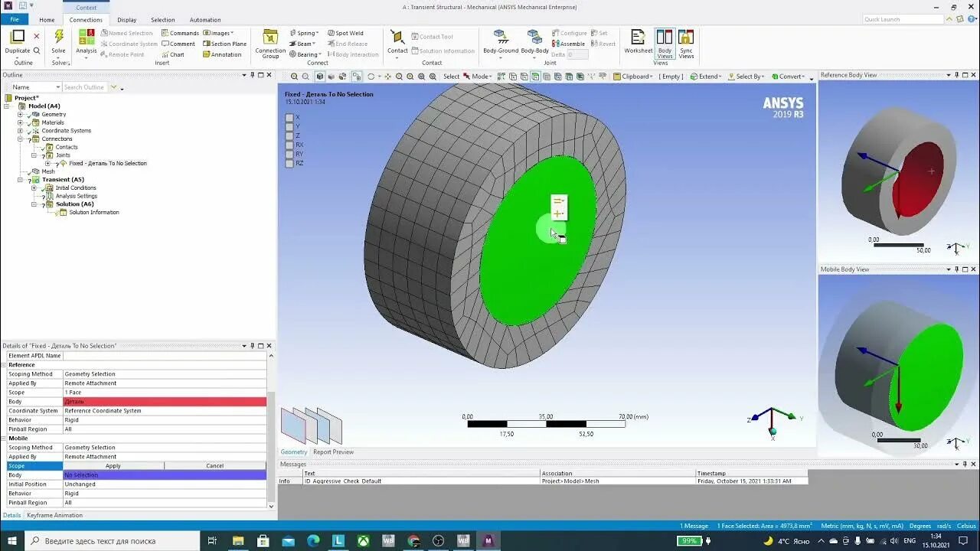Screen dimensions: 980x551
Task: Expand the Coordinate Systems tree node
Action: click(x=21, y=131)
